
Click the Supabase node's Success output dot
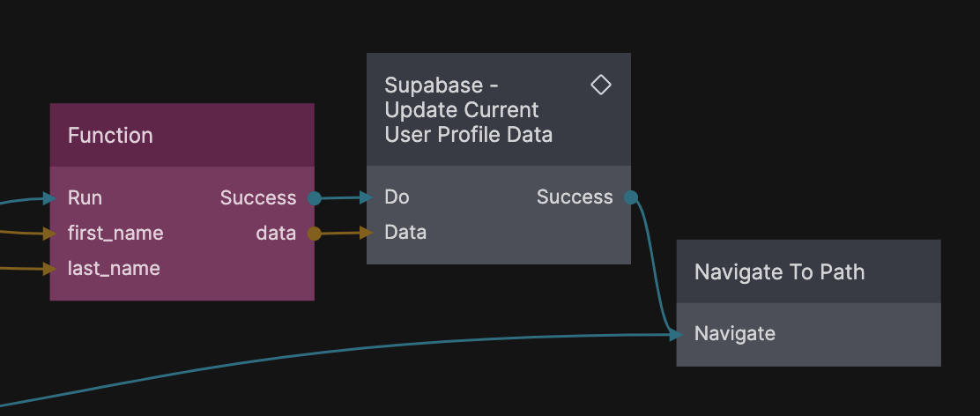[630, 197]
